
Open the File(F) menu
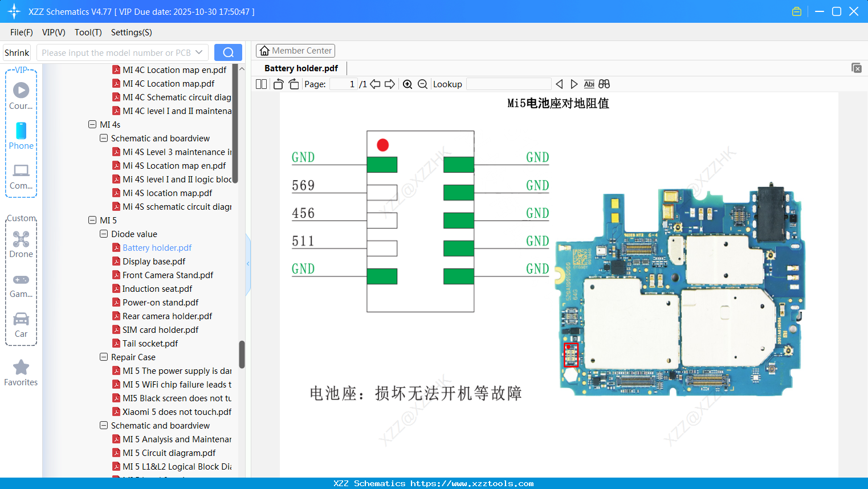(22, 32)
